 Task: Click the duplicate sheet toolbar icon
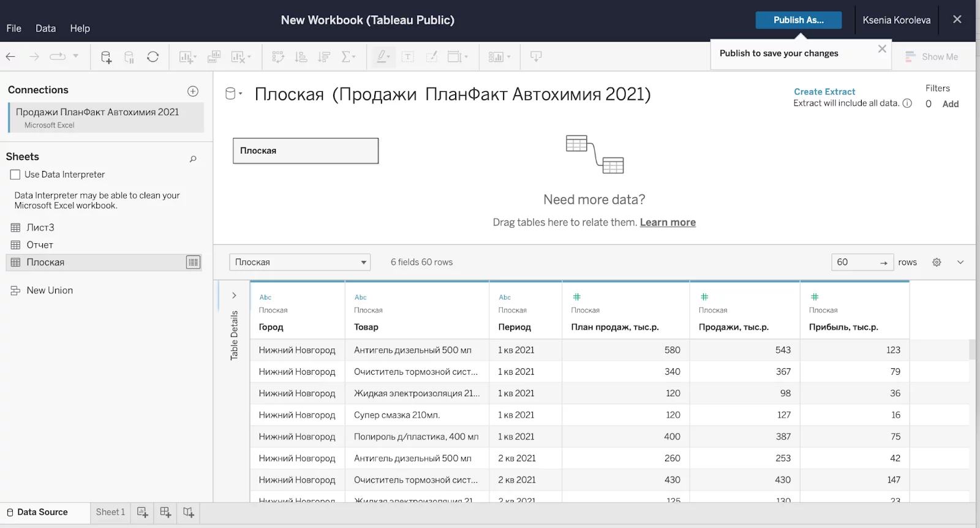tap(214, 57)
